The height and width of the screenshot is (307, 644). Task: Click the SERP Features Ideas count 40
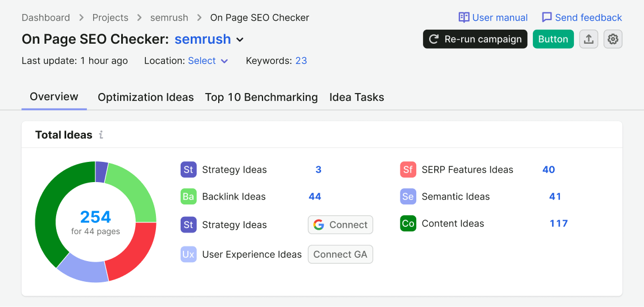(548, 170)
